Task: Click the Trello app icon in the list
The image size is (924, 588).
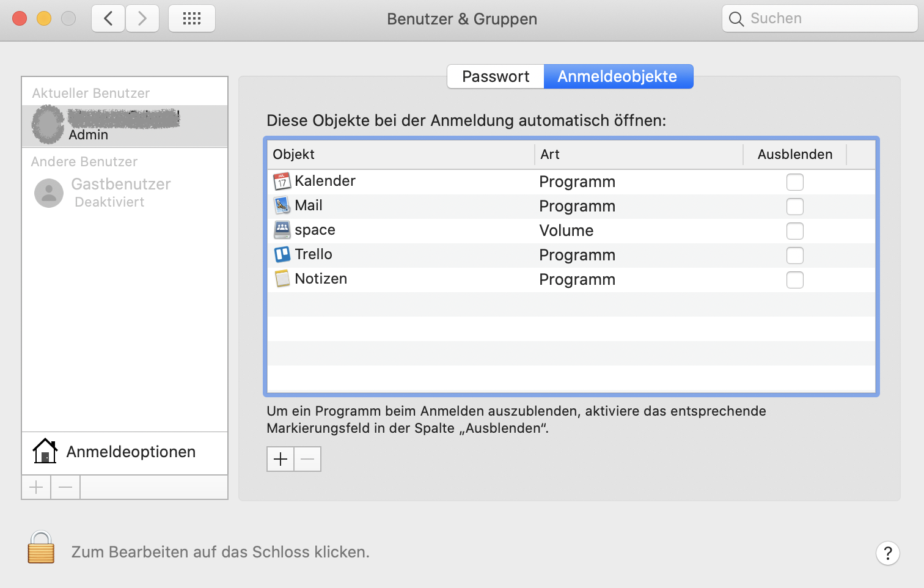Action: click(x=282, y=254)
